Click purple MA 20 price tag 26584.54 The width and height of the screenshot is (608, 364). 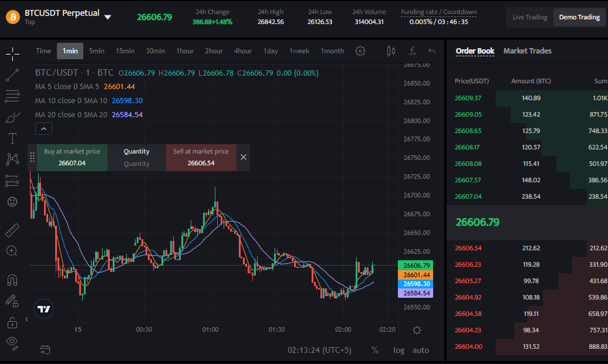(416, 293)
